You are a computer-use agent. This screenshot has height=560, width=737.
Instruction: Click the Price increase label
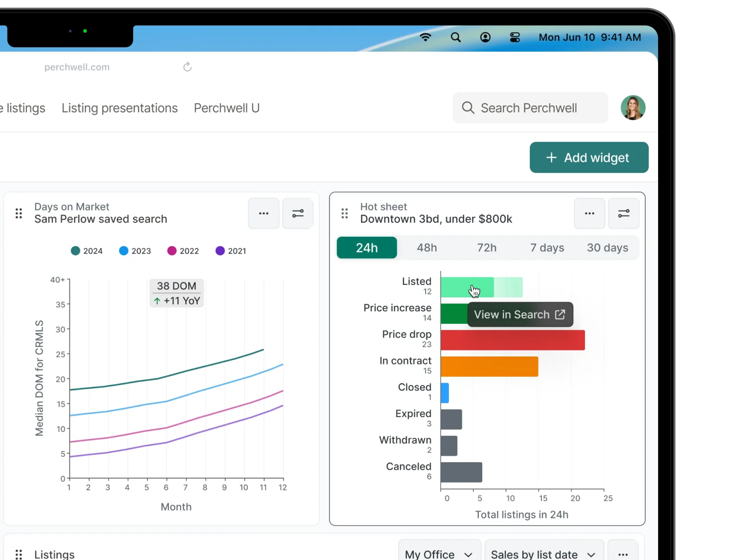397,308
